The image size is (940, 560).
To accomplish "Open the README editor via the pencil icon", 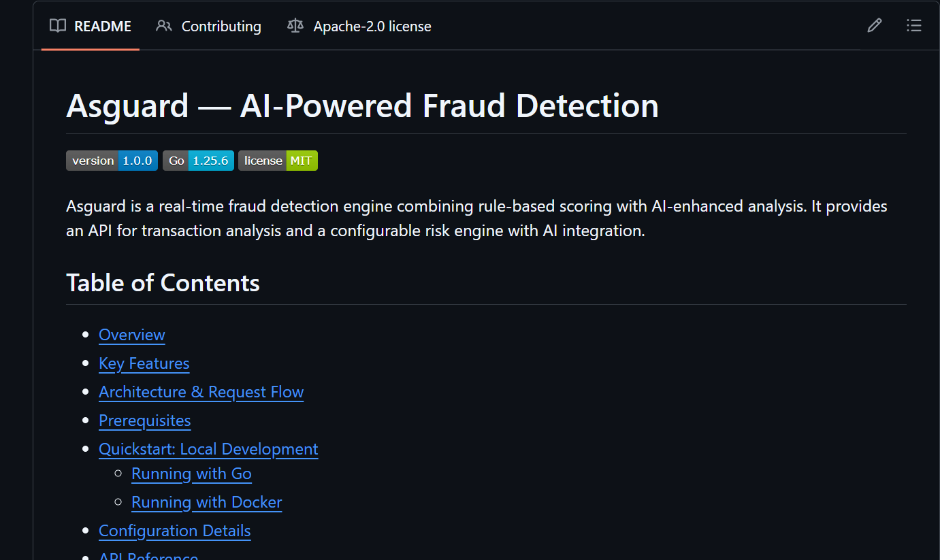I will 875,25.
